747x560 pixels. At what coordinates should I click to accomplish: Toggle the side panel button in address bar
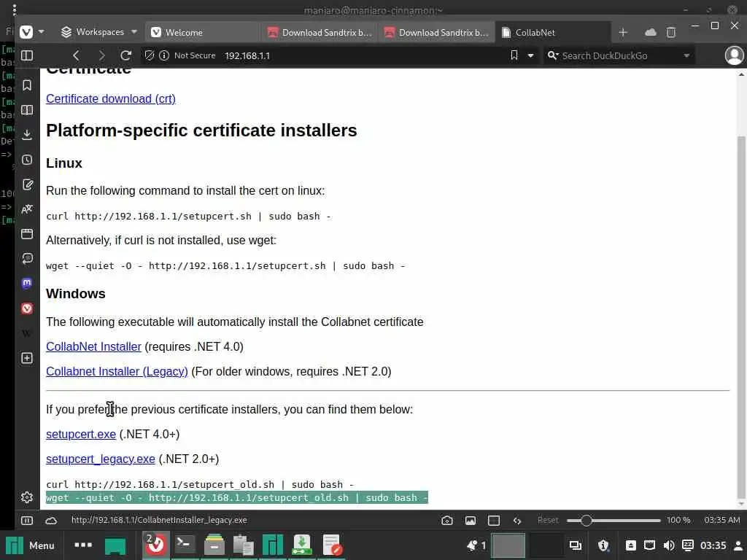pyautogui.click(x=27, y=55)
